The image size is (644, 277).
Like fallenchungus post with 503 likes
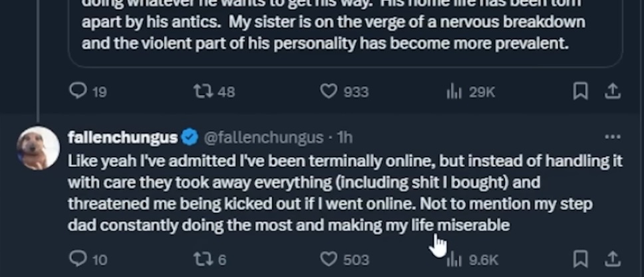click(329, 258)
